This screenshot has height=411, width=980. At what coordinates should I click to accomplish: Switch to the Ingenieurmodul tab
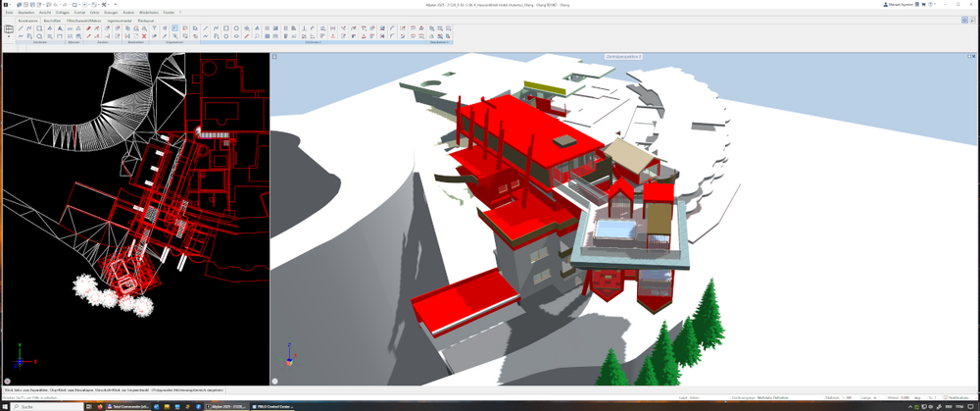coord(119,19)
